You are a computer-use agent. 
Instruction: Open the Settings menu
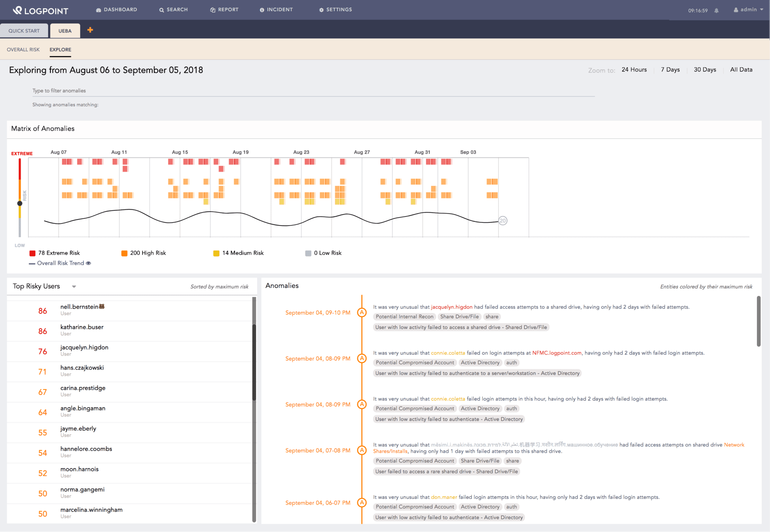(336, 10)
